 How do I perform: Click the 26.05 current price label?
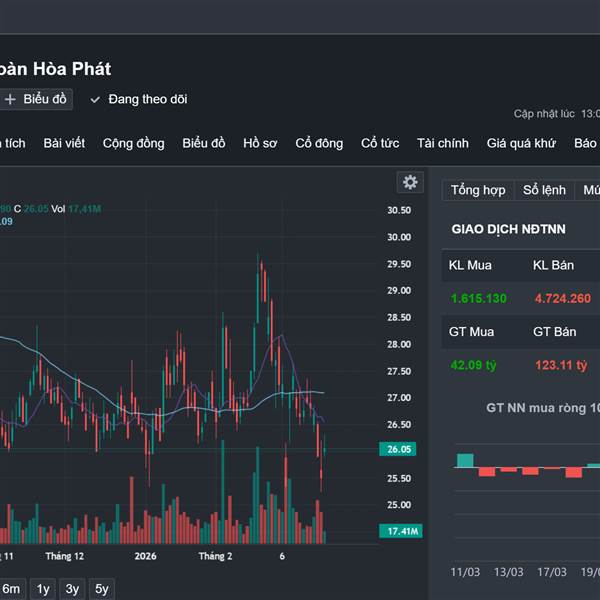400,450
